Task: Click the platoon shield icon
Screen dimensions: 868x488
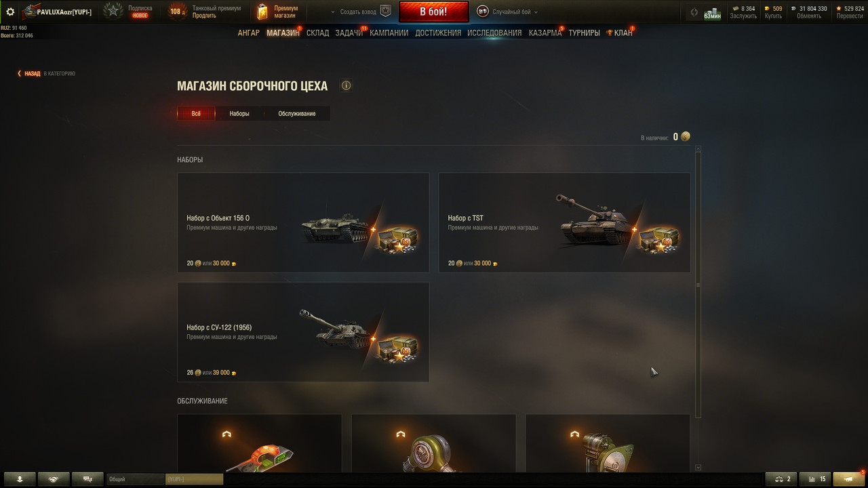Action: tap(385, 12)
